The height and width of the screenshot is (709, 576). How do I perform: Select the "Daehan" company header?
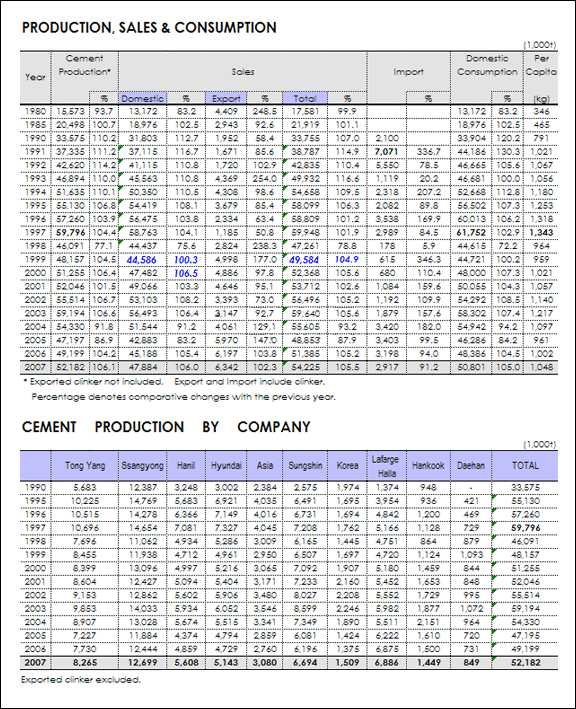tap(471, 466)
